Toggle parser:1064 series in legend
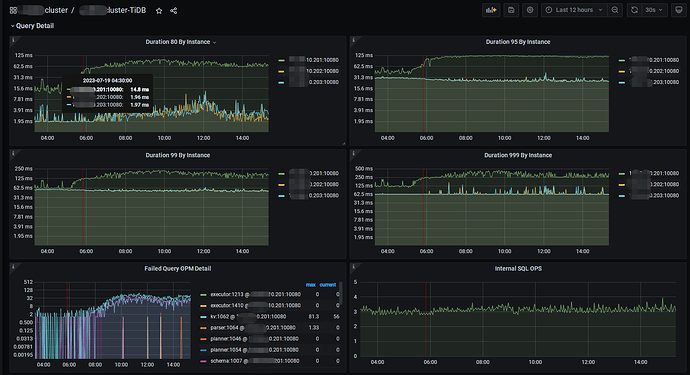Screen dimensions: 690x375 pyautogui.click(x=253, y=327)
